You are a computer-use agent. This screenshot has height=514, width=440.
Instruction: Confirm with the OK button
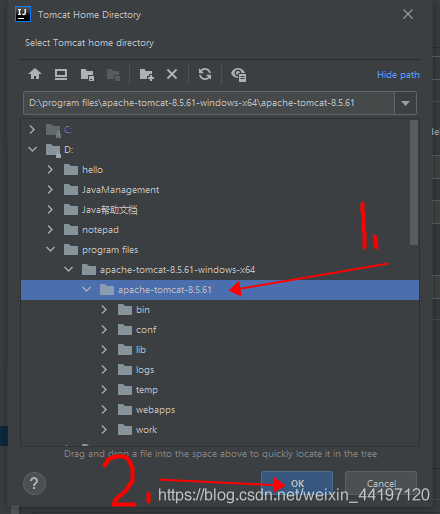[x=297, y=483]
